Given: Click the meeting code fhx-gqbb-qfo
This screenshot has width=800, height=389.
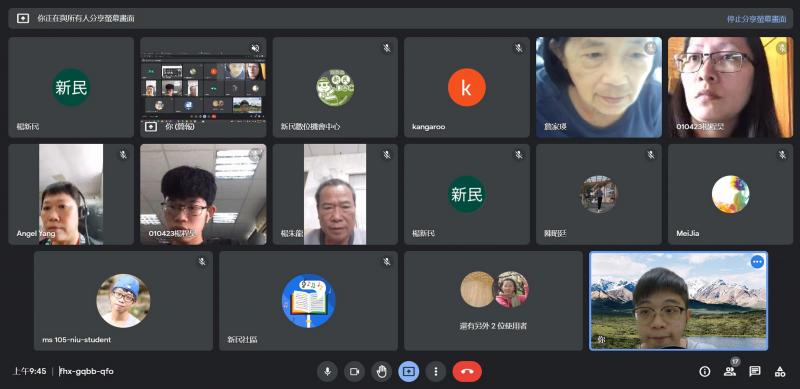Looking at the screenshot, I should click(86, 372).
